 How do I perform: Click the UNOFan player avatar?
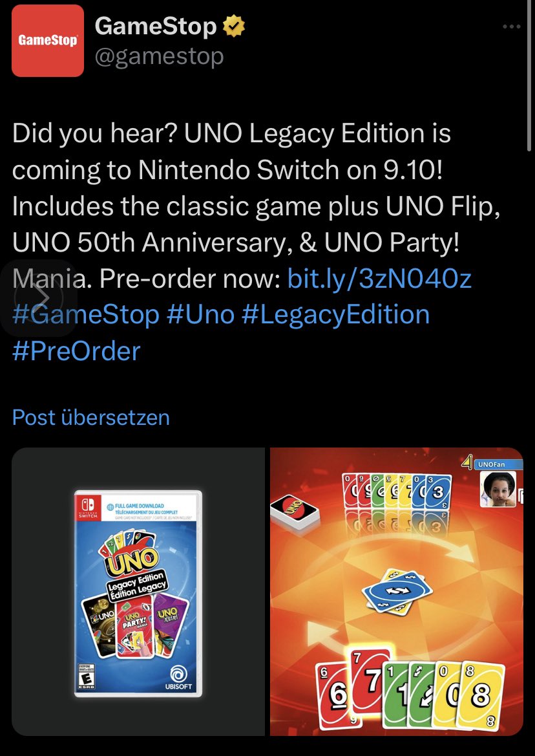coord(498,488)
